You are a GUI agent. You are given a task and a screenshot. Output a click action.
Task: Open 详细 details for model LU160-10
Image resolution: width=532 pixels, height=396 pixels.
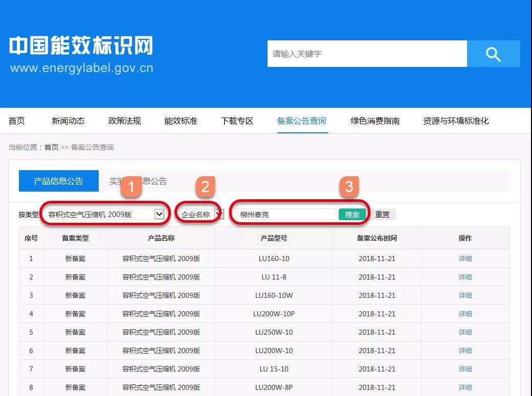[465, 259]
